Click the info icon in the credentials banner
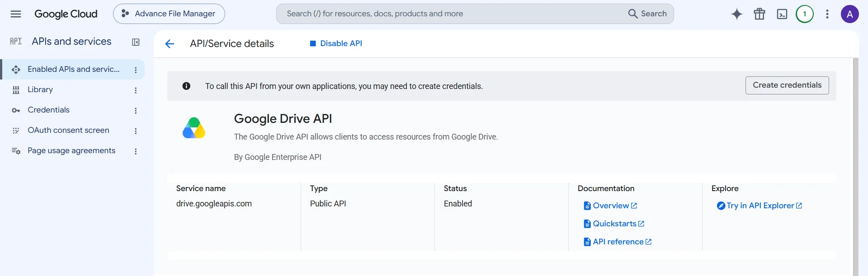Image resolution: width=868 pixels, height=276 pixels. (186, 86)
